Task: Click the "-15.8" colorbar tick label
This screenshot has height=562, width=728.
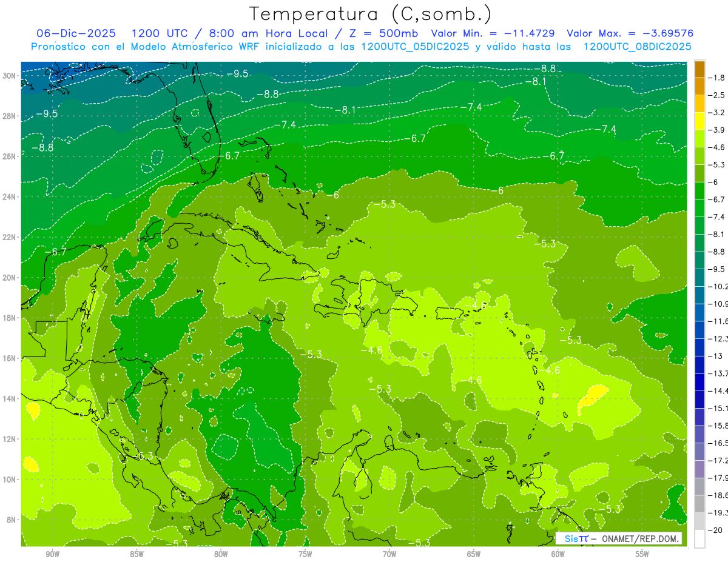Action: coord(719,426)
